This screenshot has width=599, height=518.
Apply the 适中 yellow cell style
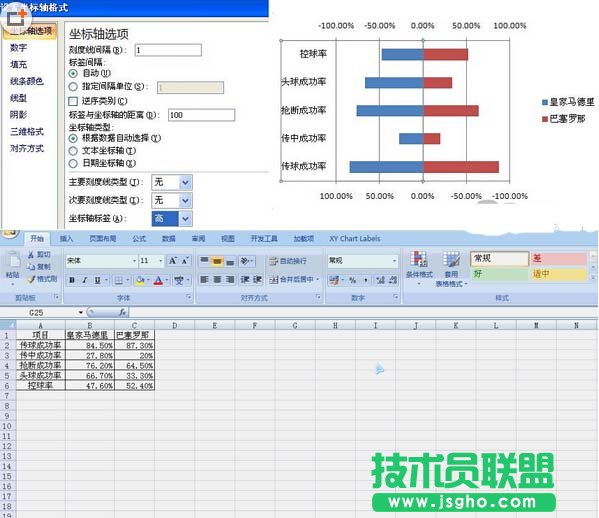pos(559,274)
